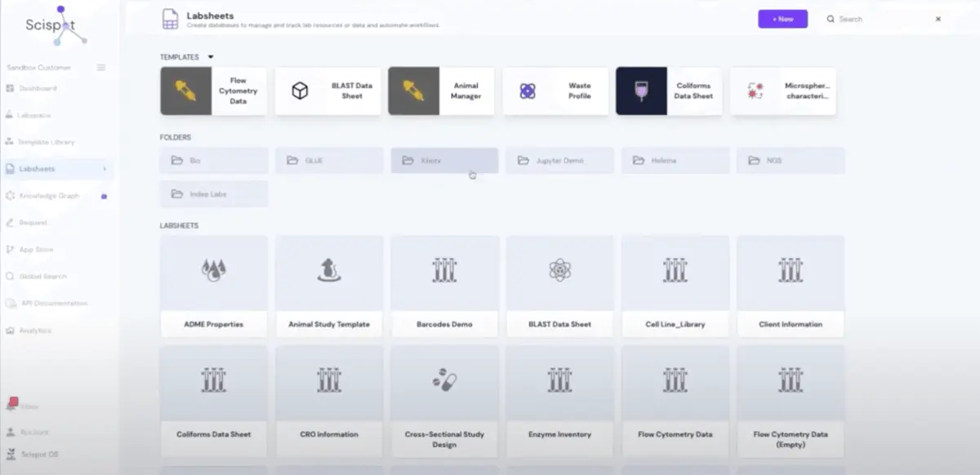This screenshot has width=980, height=475.
Task: Click the Scispot logo
Action: 56,27
